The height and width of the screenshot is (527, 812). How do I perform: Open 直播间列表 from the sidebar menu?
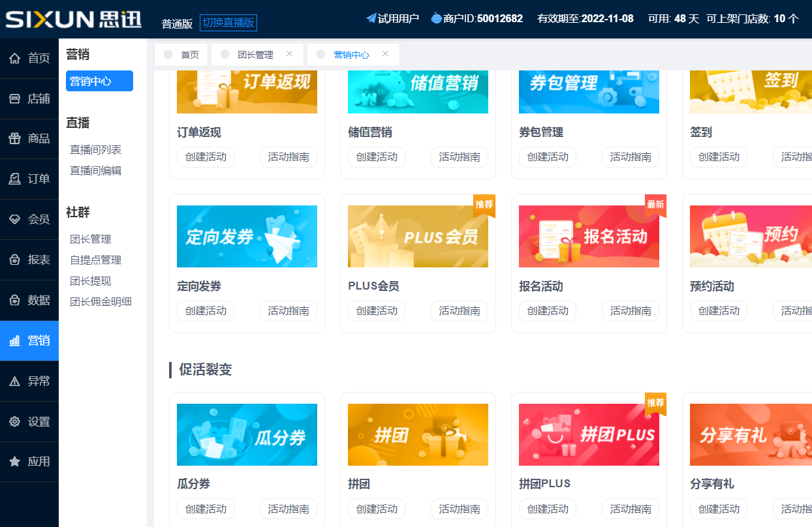pyautogui.click(x=99, y=149)
